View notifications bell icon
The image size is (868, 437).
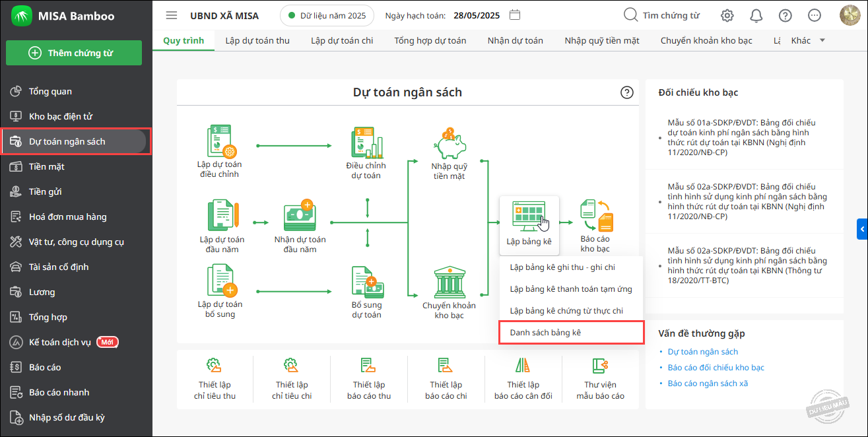coord(756,15)
